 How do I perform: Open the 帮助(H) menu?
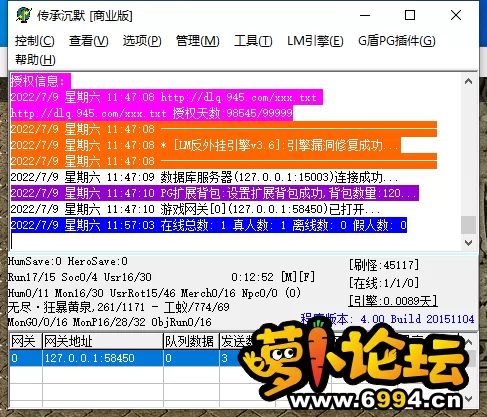(35, 60)
